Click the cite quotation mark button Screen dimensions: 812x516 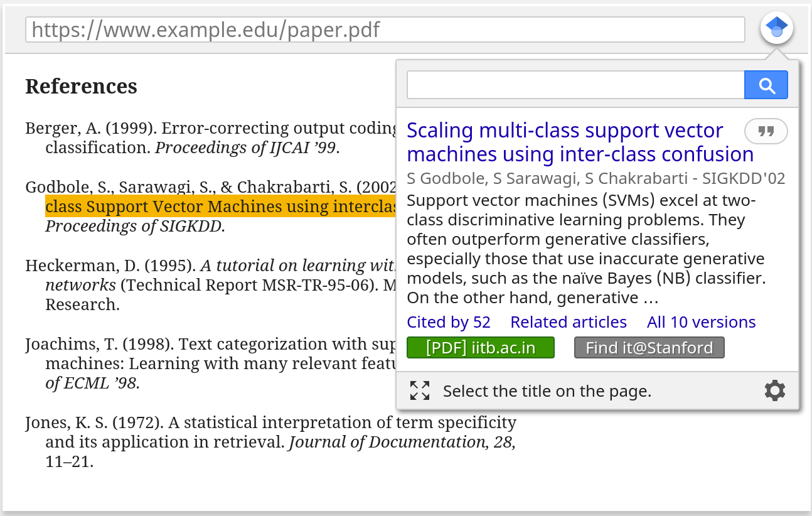(766, 131)
